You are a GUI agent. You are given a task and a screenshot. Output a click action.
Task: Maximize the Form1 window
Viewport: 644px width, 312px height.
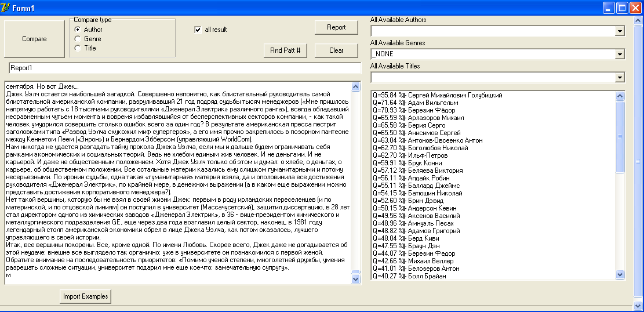click(622, 8)
